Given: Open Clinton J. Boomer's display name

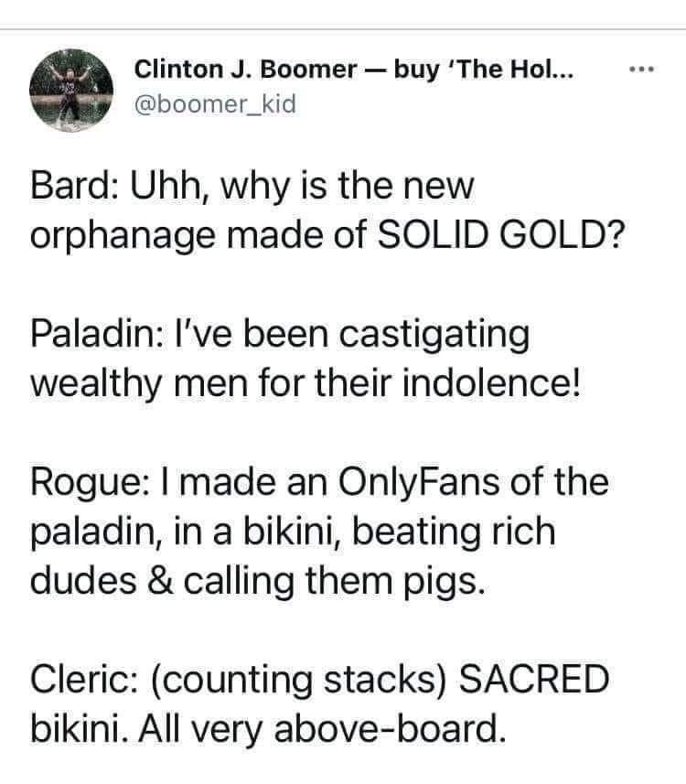Looking at the screenshot, I should (243, 70).
